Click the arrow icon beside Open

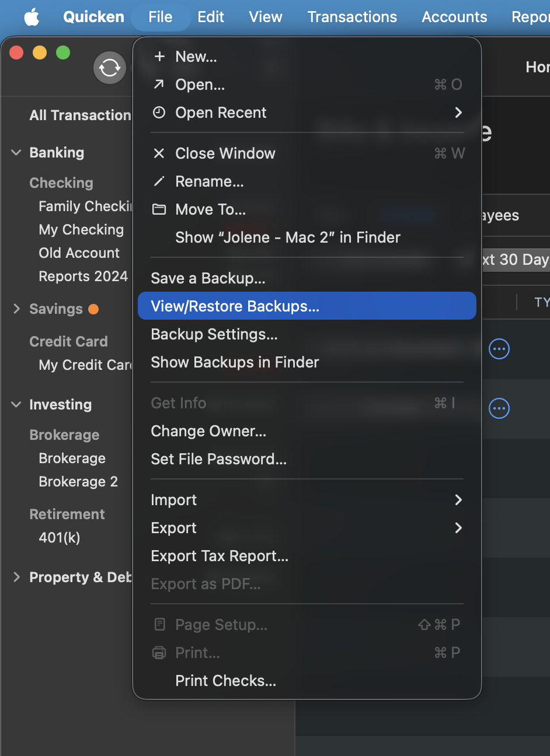[159, 85]
